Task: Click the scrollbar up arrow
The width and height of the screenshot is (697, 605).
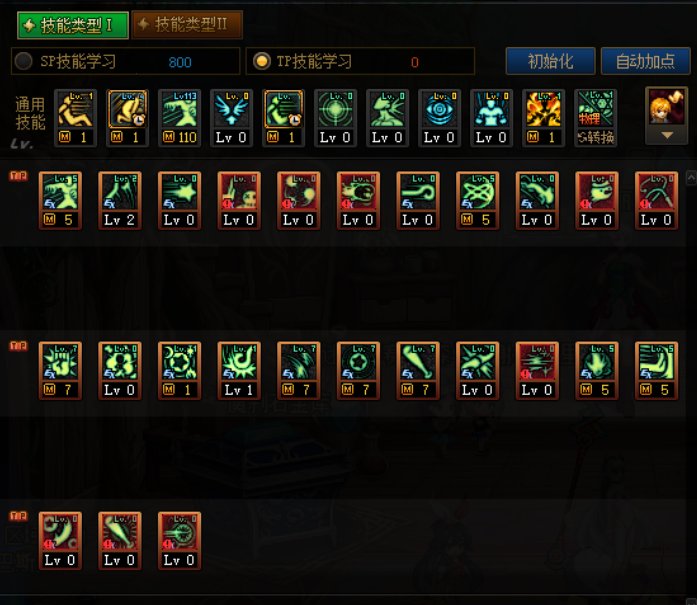Action: coord(692,178)
